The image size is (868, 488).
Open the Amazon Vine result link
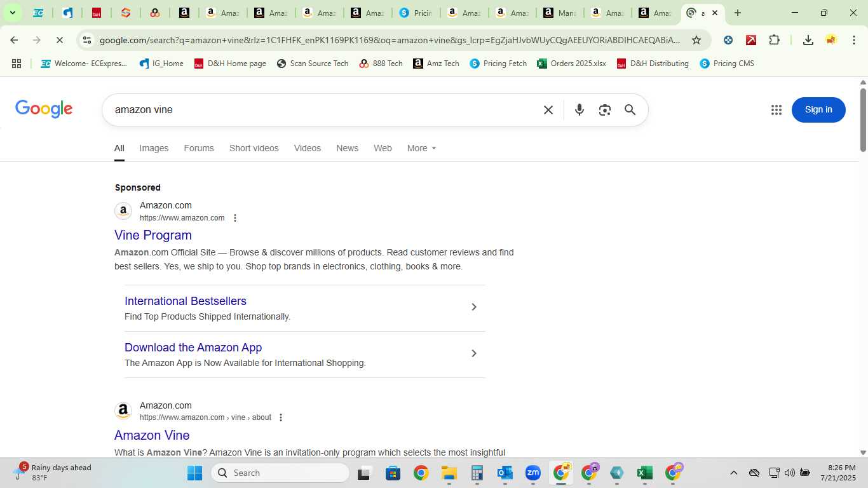pos(152,435)
